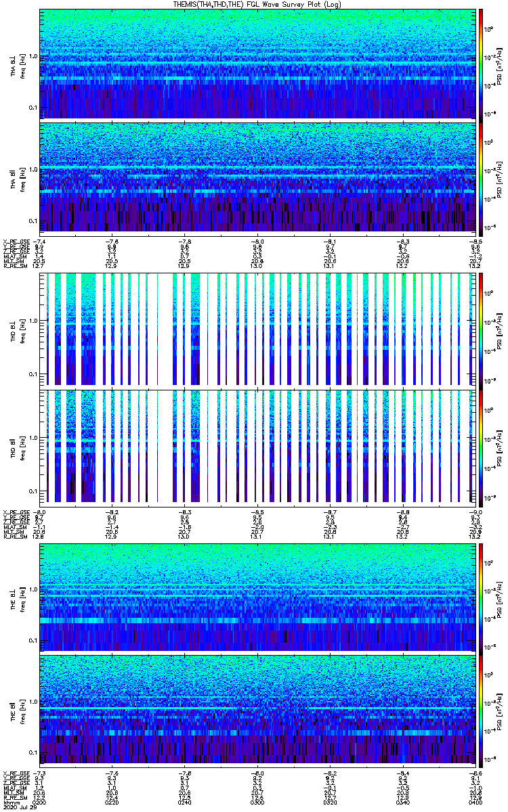Click the 0240 time tick label
The height and width of the screenshot is (812, 508).
(185, 802)
